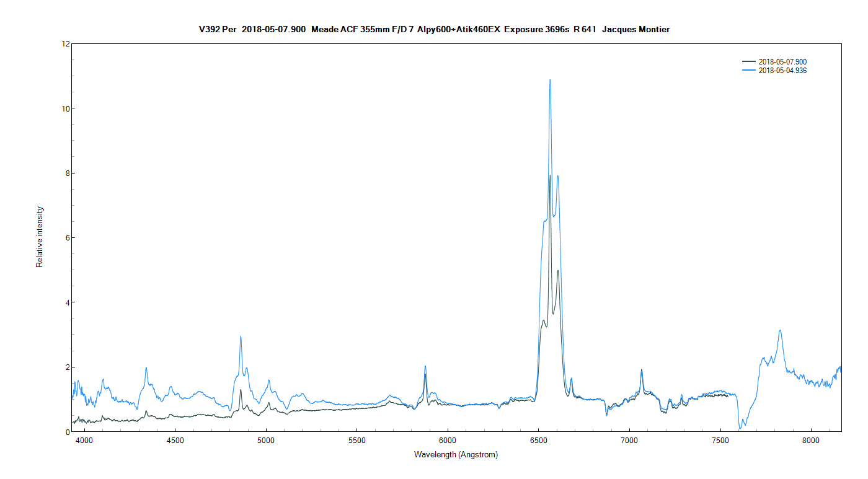Click the 8000 tick label on x-axis
The width and height of the screenshot is (868, 479).
pos(811,441)
